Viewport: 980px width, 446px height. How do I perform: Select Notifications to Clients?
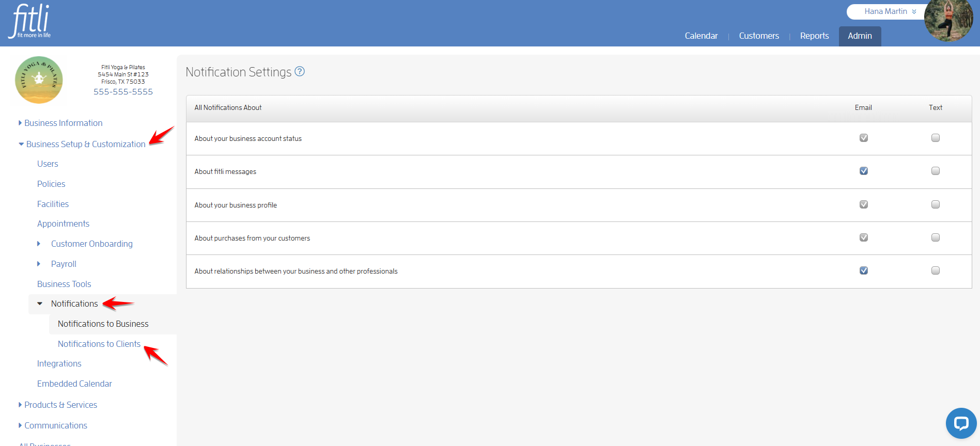[99, 344]
